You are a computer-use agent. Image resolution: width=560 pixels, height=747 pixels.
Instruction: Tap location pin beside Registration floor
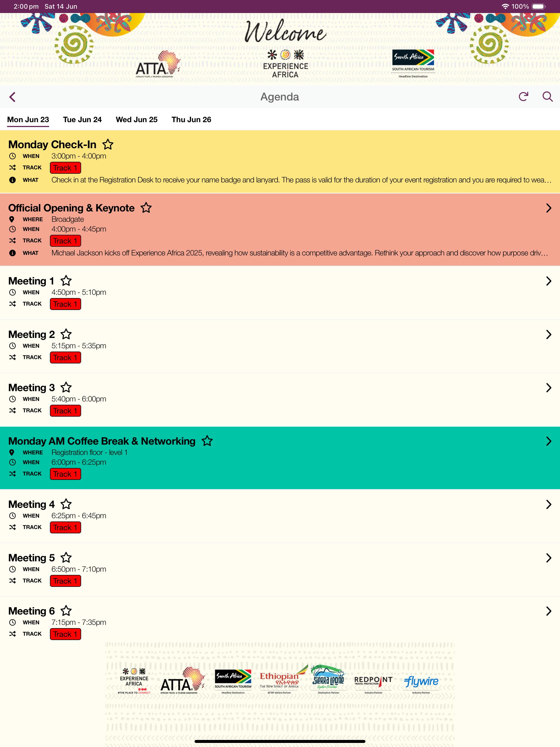12,452
